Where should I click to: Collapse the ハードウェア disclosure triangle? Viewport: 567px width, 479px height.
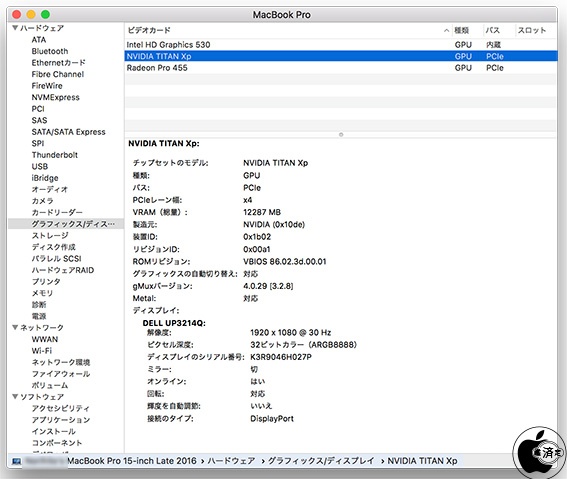click(x=15, y=28)
